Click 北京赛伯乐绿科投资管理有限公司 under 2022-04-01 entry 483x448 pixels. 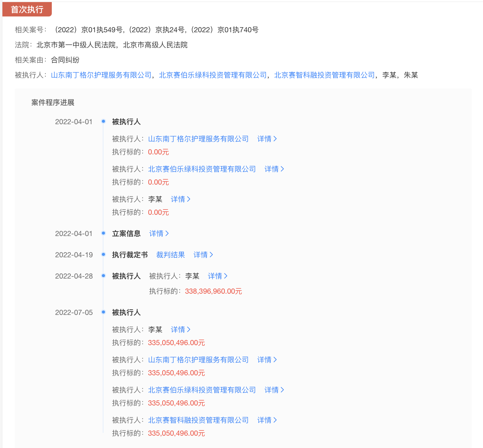click(x=202, y=169)
